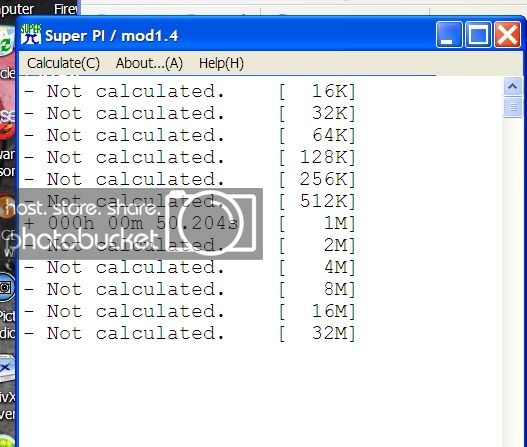Open the Help(H) menu
Screen dimensions: 527x447
221,63
